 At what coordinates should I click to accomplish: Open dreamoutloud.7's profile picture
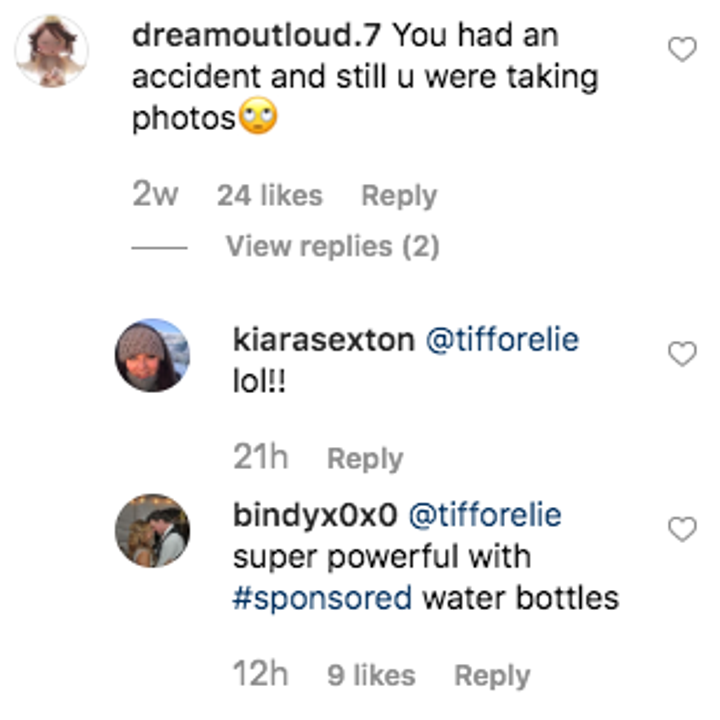tap(52, 51)
